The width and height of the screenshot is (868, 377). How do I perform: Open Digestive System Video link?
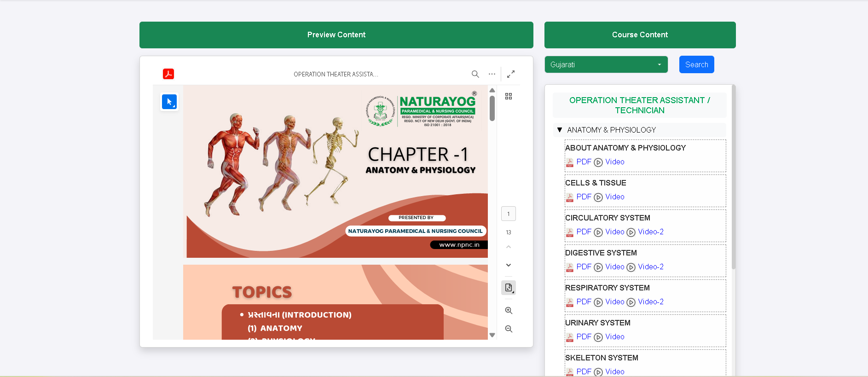tap(615, 267)
